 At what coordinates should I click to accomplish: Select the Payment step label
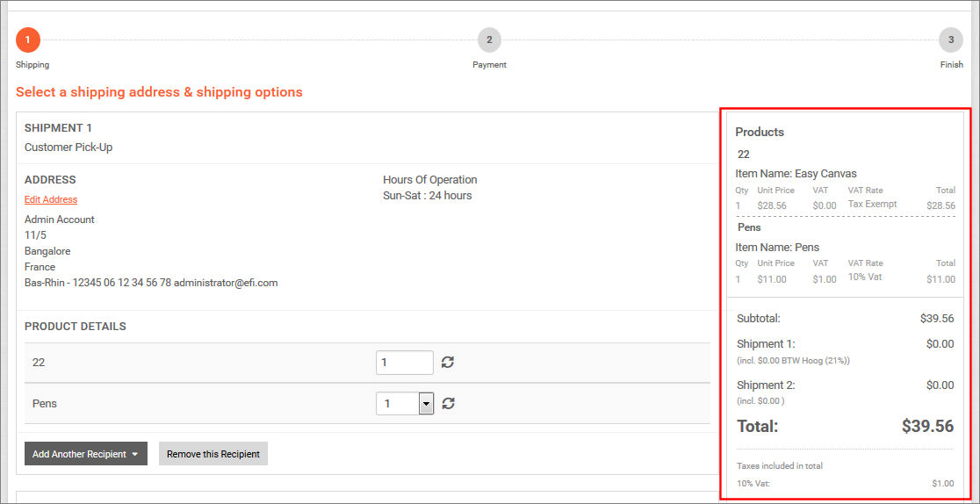point(489,65)
